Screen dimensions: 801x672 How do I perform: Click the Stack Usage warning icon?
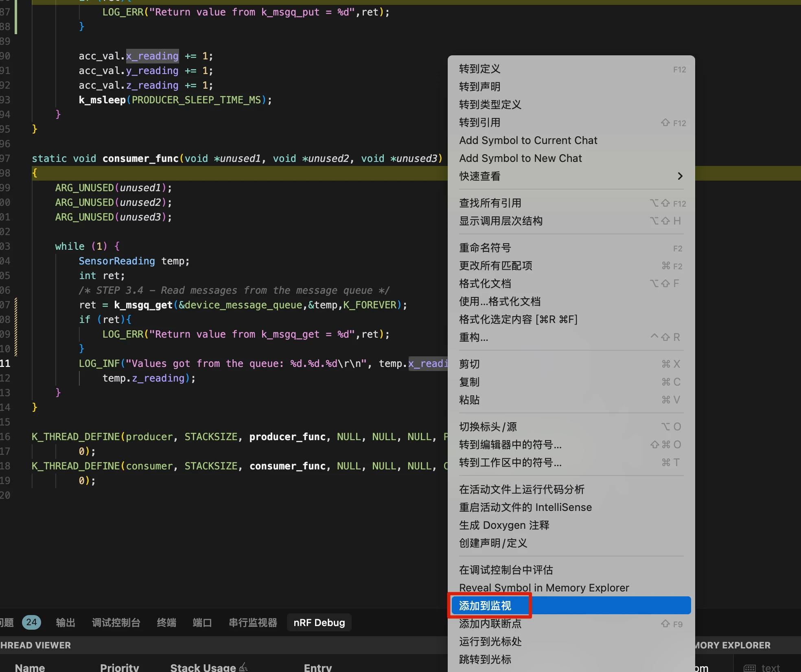[x=243, y=667]
